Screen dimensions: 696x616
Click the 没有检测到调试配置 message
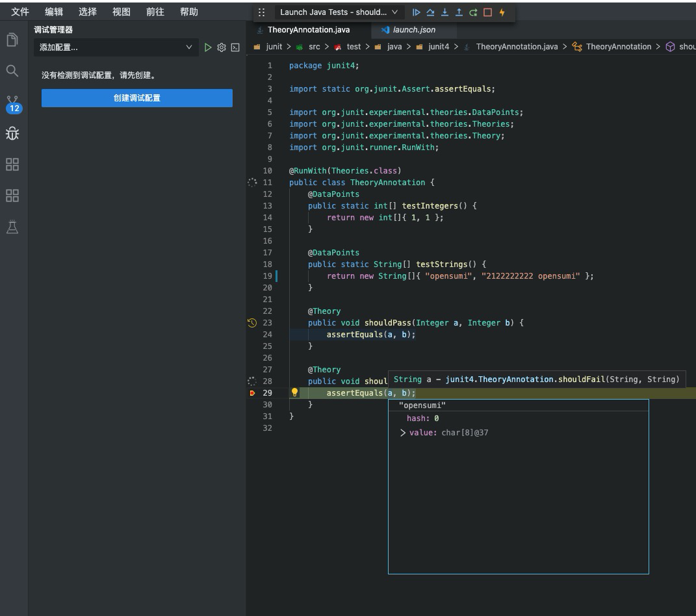[x=99, y=75]
